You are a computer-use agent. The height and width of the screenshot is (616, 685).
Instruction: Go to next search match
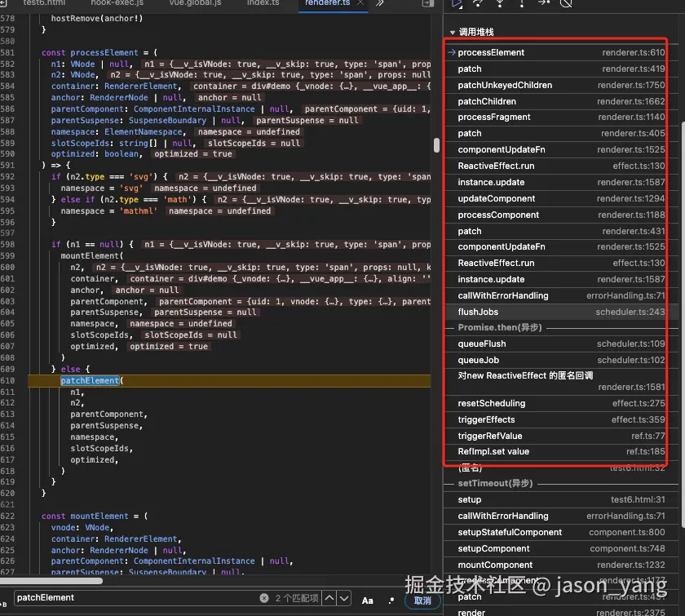click(344, 598)
